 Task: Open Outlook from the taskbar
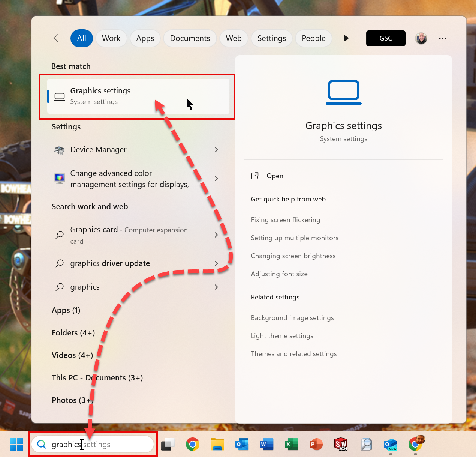pos(242,444)
